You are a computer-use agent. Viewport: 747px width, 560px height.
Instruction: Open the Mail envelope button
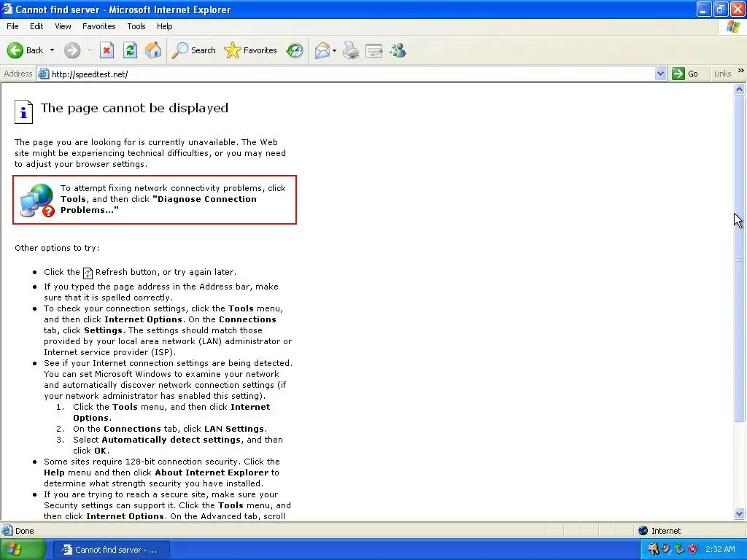pyautogui.click(x=322, y=50)
